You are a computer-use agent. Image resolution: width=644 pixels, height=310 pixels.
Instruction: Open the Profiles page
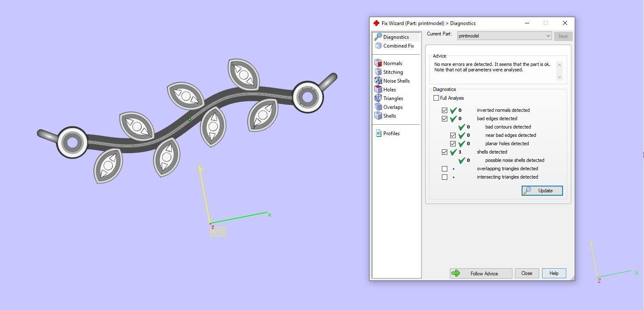(391, 133)
